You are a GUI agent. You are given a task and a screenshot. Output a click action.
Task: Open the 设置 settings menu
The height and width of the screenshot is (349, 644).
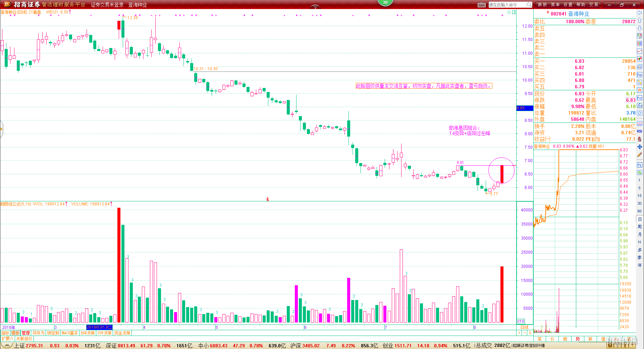pos(568,5)
